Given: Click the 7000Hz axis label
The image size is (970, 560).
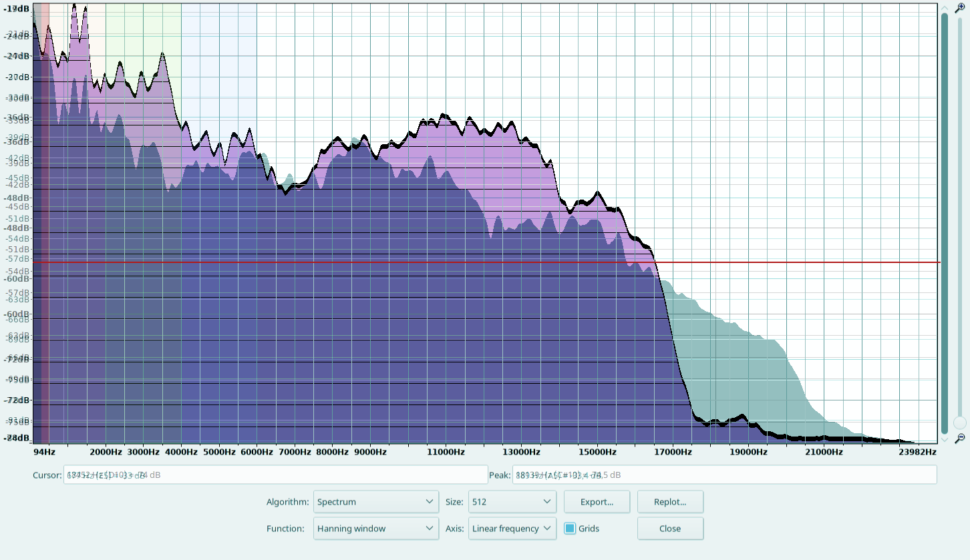Looking at the screenshot, I should [x=295, y=452].
